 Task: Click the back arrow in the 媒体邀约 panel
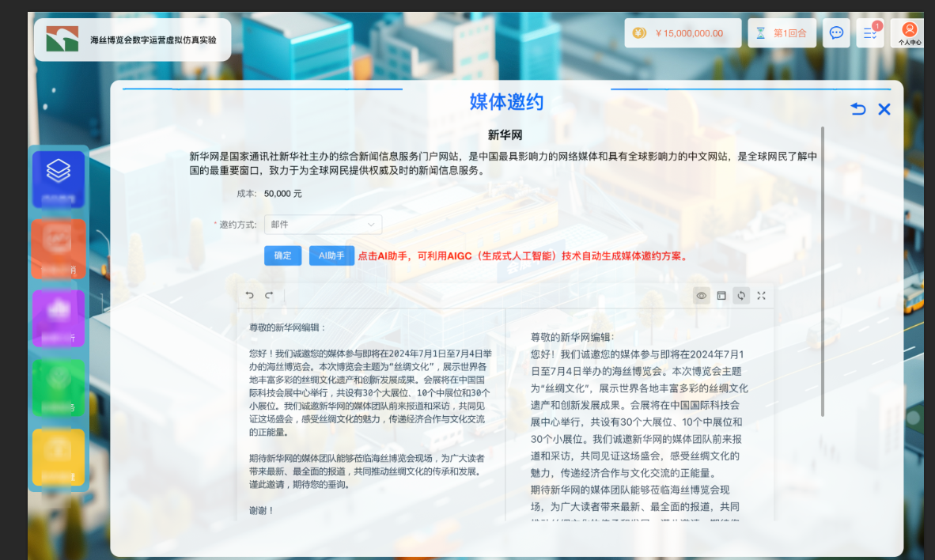tap(858, 109)
